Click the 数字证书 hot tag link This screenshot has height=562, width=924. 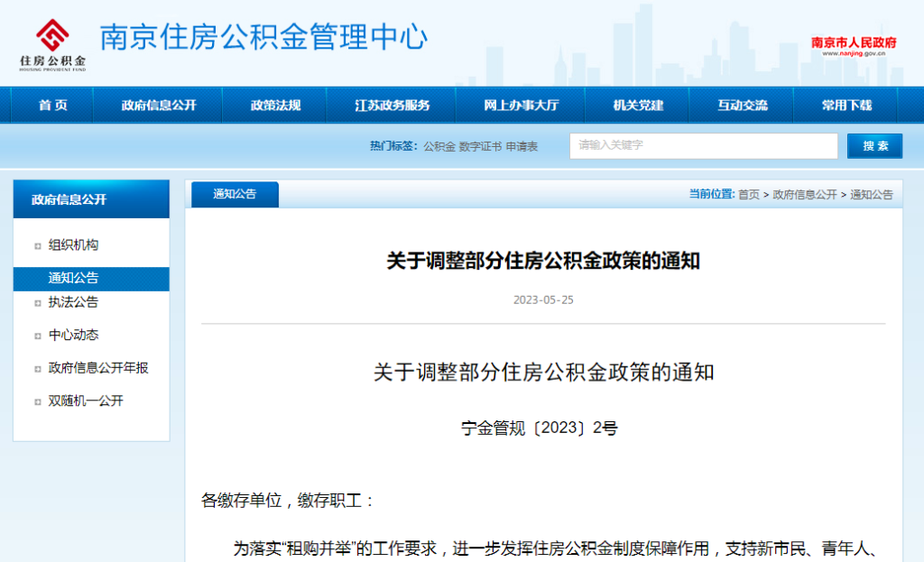pos(482,145)
